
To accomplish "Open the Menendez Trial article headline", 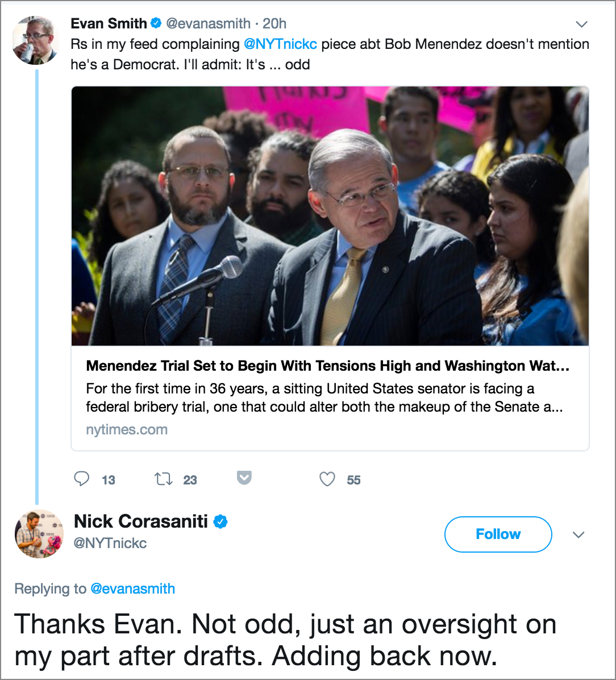I will click(x=328, y=366).
